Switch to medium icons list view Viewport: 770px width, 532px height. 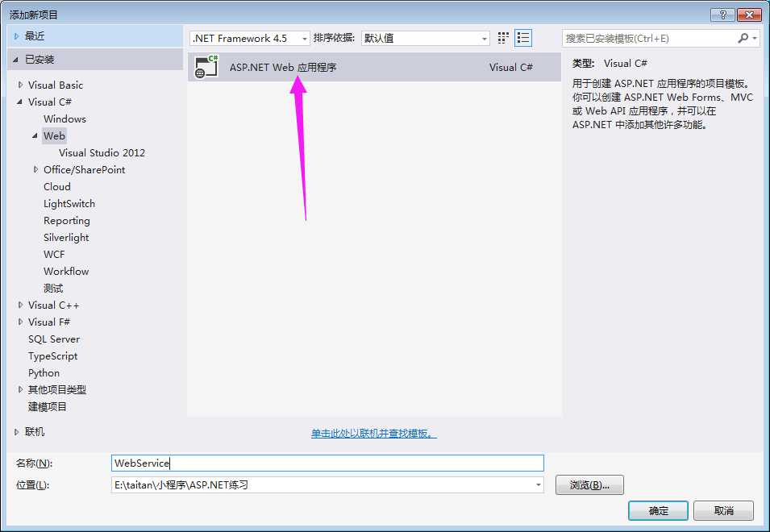coord(523,38)
